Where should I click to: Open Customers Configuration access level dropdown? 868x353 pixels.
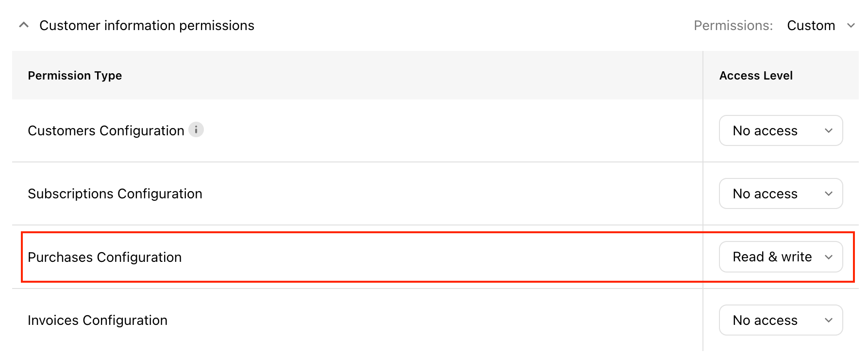click(x=781, y=130)
